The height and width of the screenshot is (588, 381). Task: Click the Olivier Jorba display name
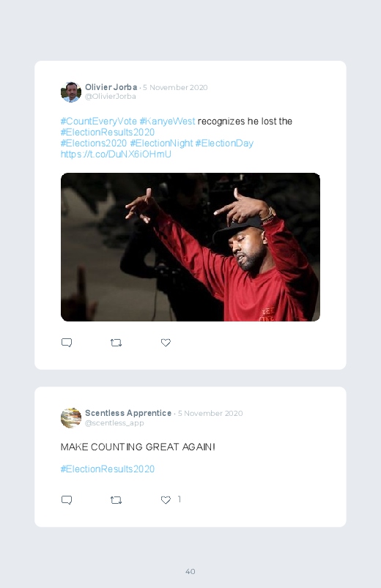coord(111,87)
